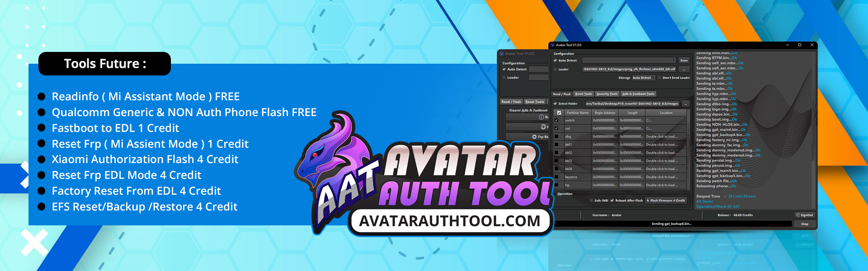The image size is (868, 271).
Task: Click the loader path input field
Action: [x=629, y=70]
